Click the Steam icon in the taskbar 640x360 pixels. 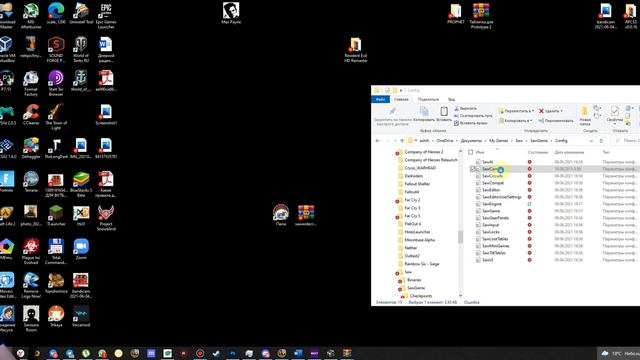point(216,353)
